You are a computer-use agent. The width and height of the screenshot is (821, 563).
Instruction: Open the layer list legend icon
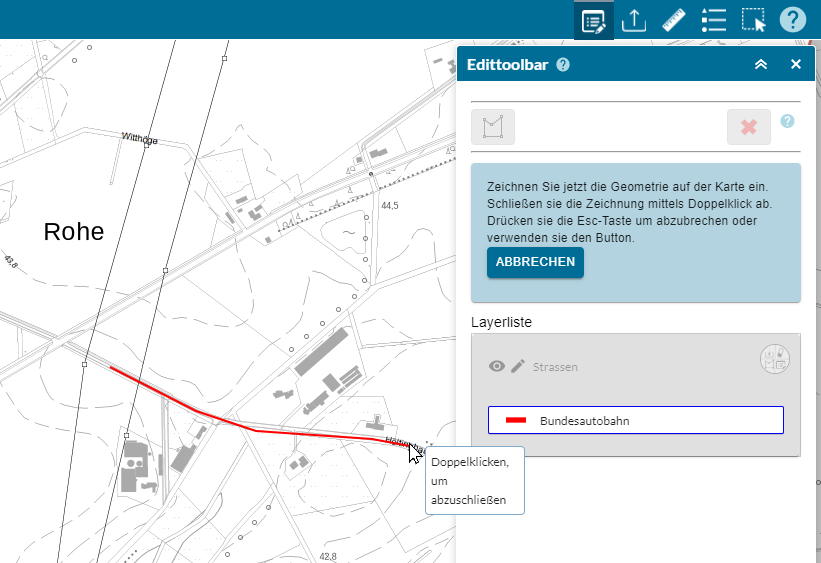click(713, 20)
